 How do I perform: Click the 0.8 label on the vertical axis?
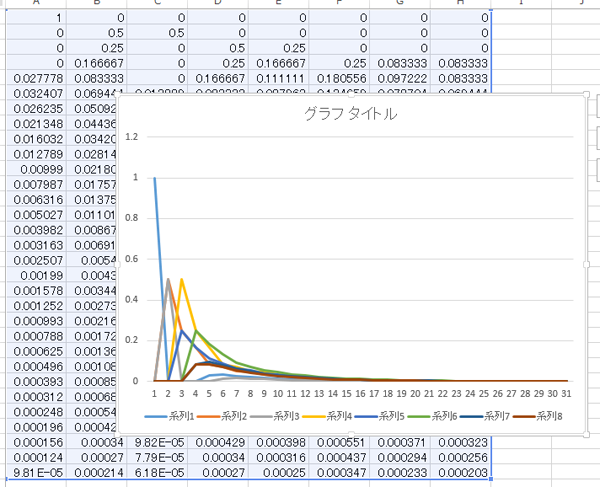pos(132,218)
